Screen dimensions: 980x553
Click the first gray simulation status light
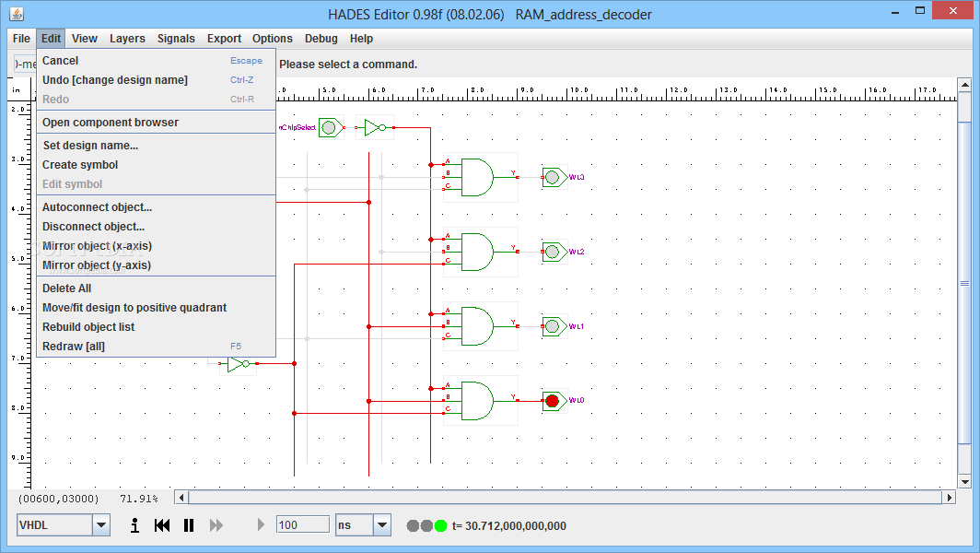pos(414,526)
